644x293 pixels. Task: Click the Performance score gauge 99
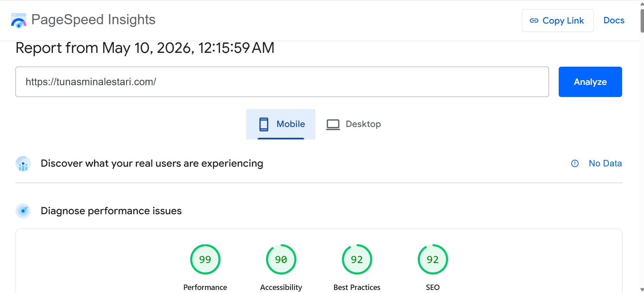coord(205,259)
